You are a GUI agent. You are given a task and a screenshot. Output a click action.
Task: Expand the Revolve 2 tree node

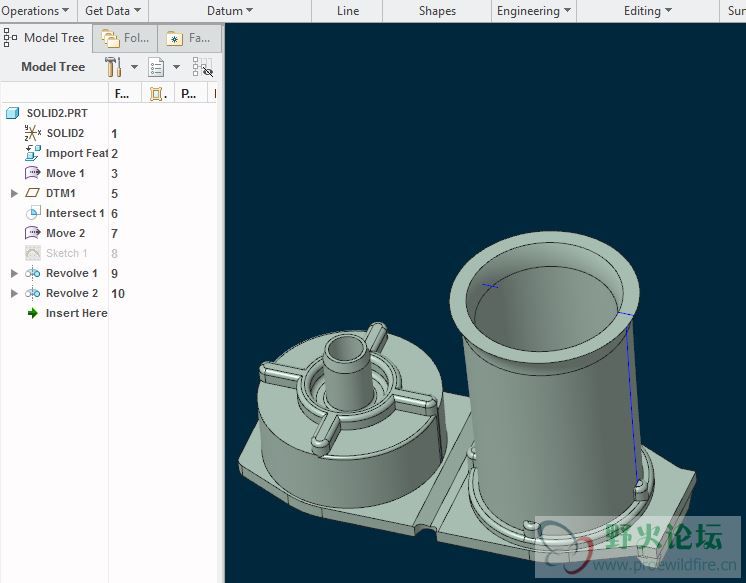[x=14, y=293]
